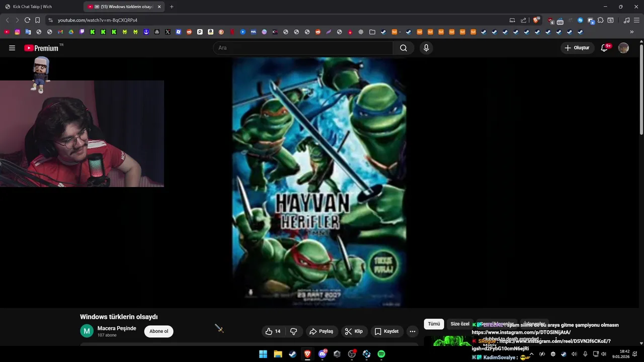Select the Tümü filter chip

coord(434,324)
